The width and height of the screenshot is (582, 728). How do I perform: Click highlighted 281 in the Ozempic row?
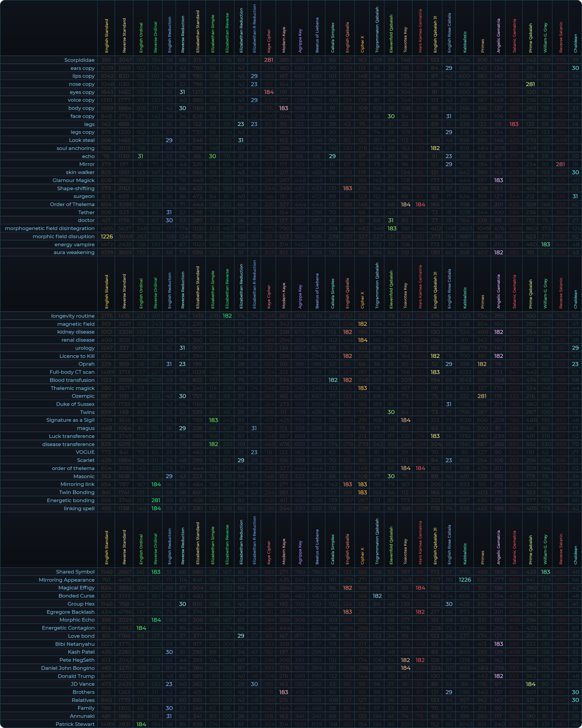pyautogui.click(x=482, y=396)
